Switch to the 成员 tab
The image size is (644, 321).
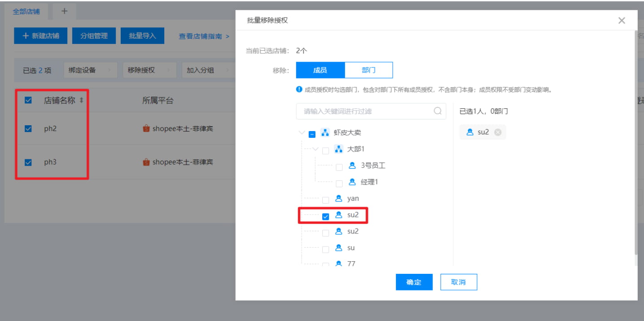320,70
